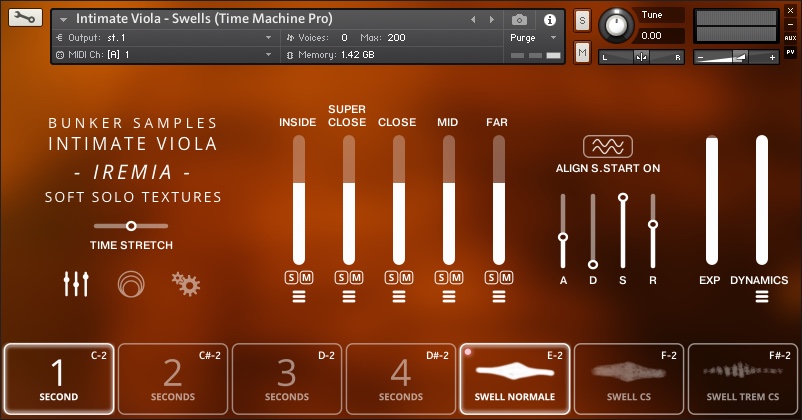
Task: Toggle the instrument Solo S button
Action: [x=583, y=21]
